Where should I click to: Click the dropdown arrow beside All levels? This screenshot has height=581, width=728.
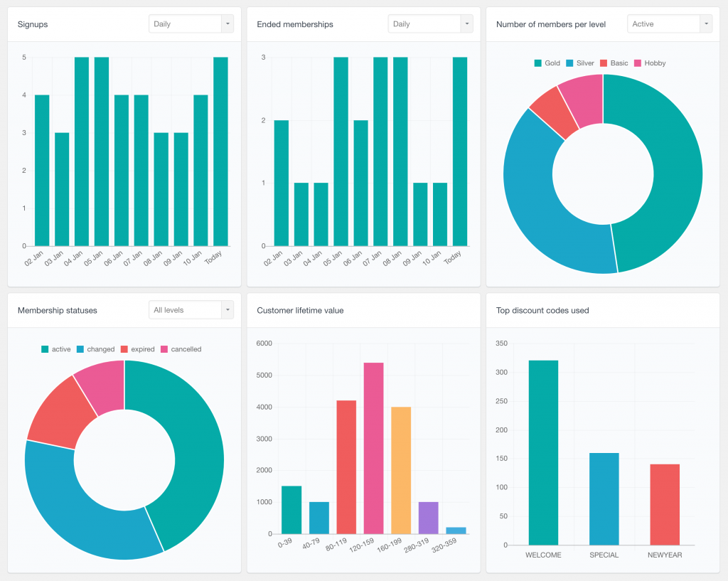(x=227, y=310)
